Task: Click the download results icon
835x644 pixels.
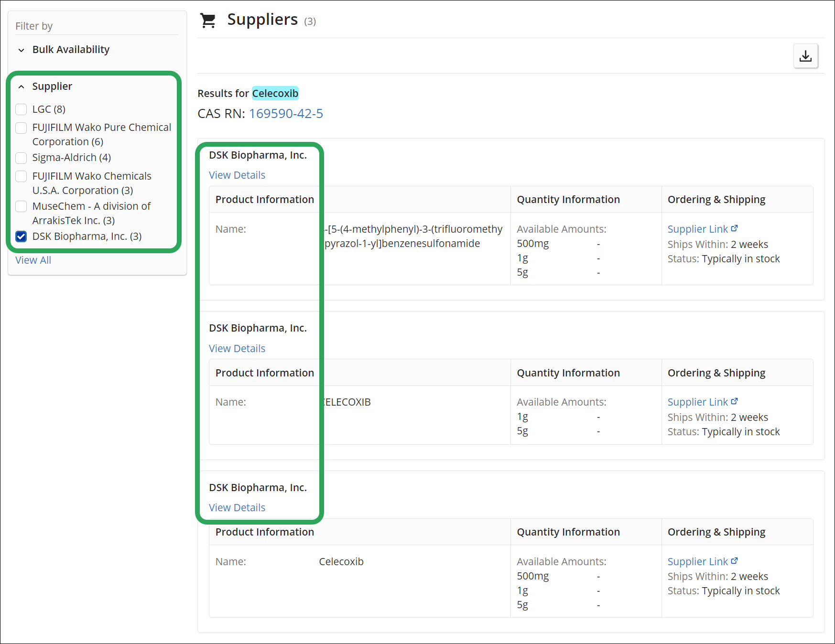Action: (x=805, y=56)
